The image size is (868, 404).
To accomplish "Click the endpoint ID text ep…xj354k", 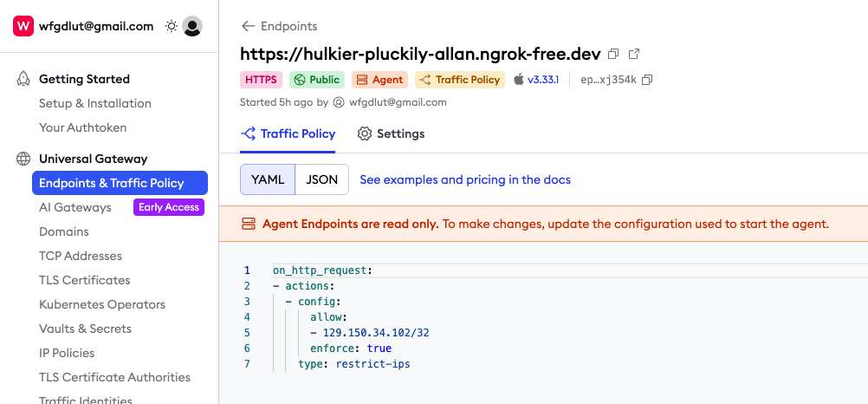I will point(608,80).
